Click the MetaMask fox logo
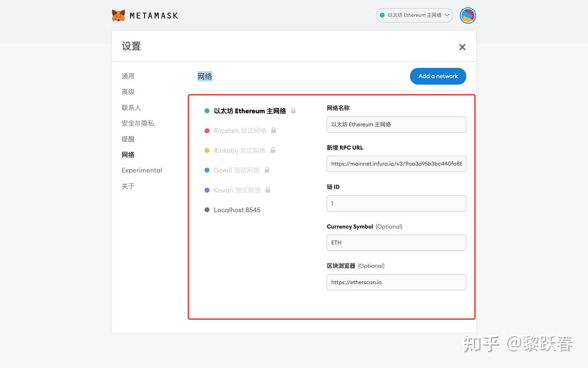The height and width of the screenshot is (368, 588). [x=118, y=15]
